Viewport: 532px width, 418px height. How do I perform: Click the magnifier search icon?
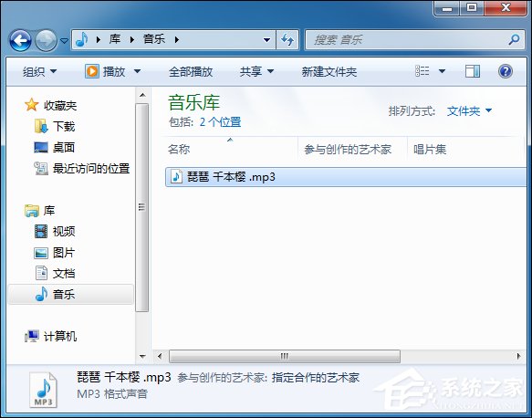(x=514, y=40)
